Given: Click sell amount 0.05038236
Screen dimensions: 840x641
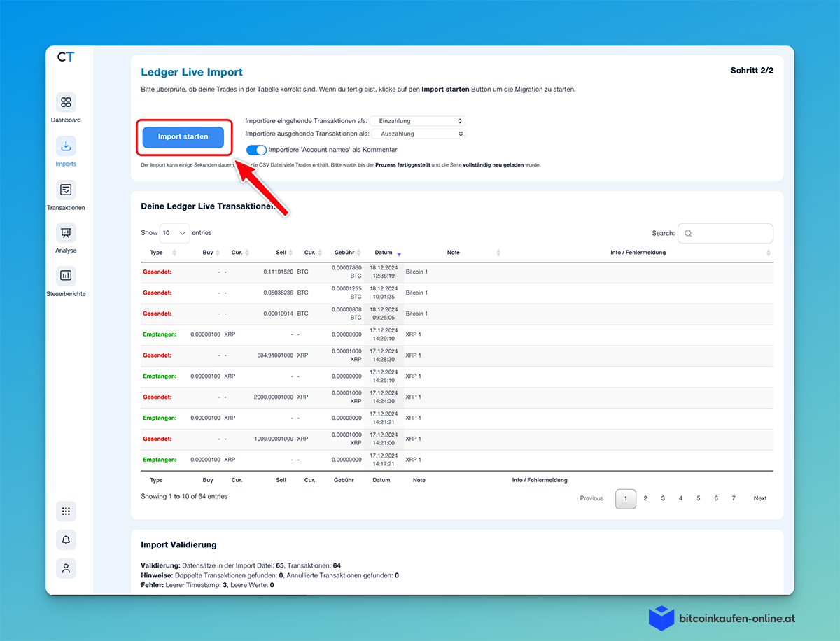Looking at the screenshot, I should 279,293.
